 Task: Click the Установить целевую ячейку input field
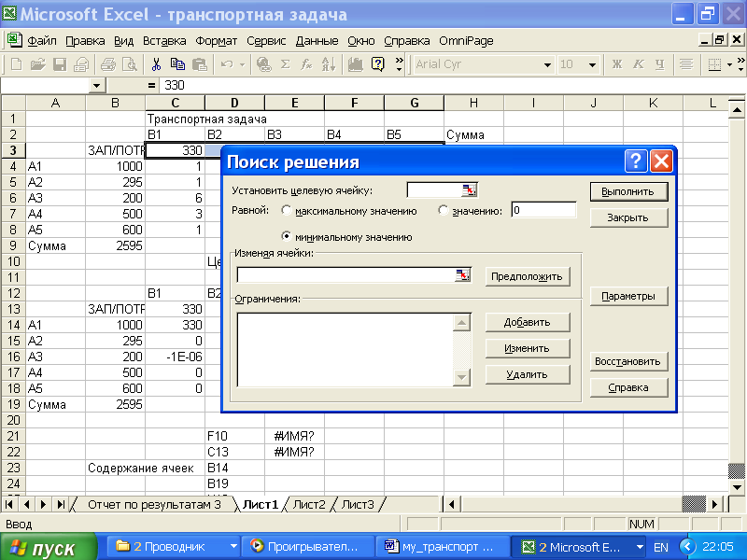434,190
